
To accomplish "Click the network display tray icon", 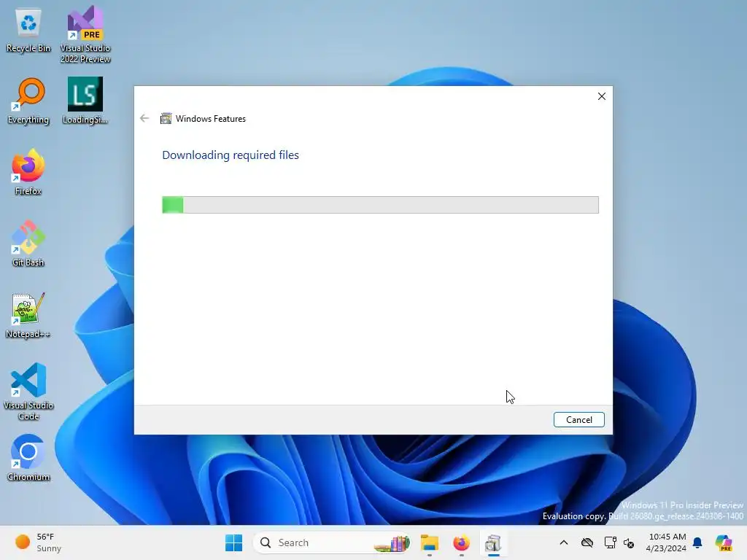I will (x=610, y=542).
